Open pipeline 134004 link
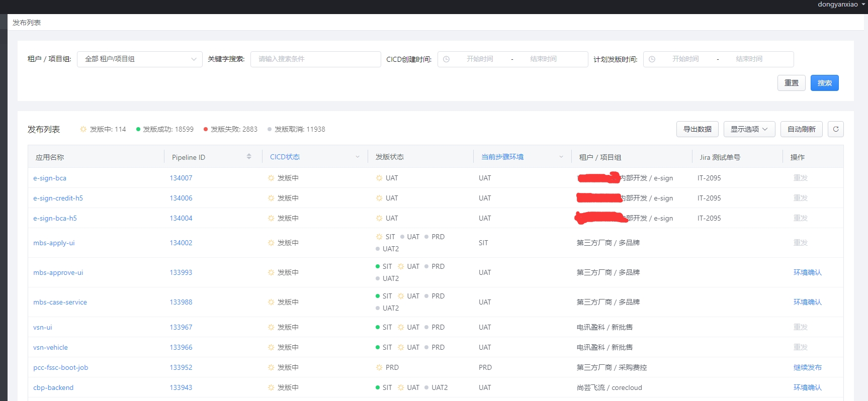This screenshot has height=401, width=868. [181, 218]
